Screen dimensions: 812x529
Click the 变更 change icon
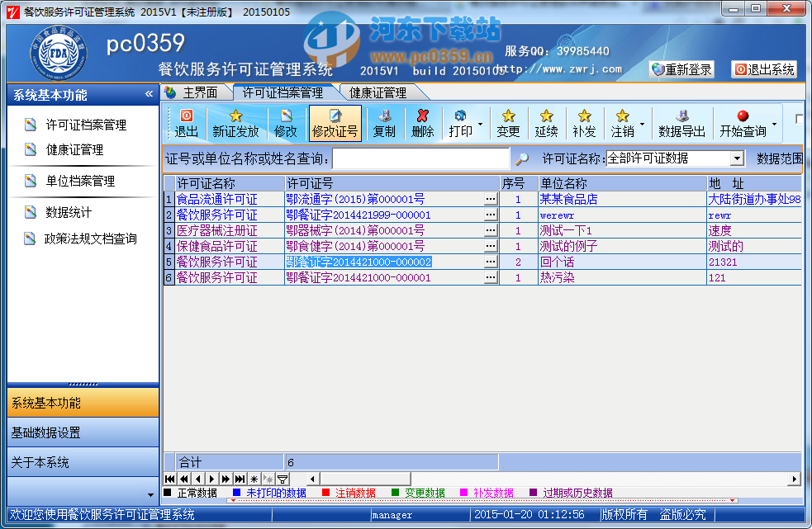pos(510,123)
